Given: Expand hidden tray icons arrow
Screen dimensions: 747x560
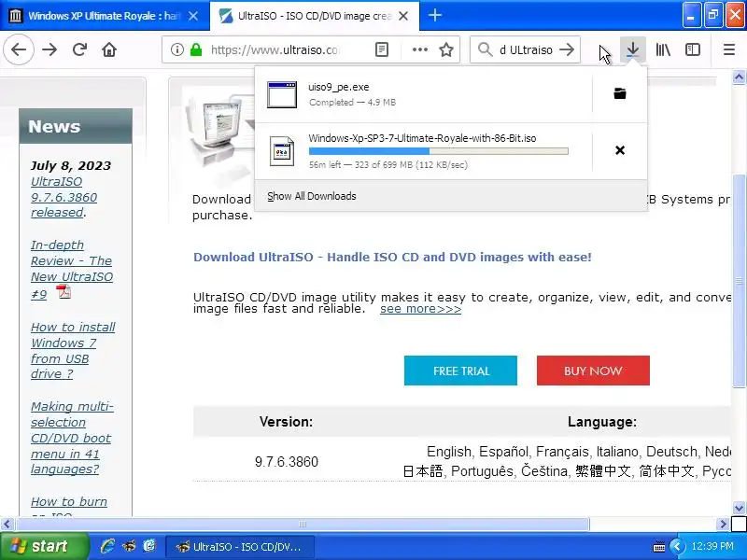Looking at the screenshot, I should pyautogui.click(x=676, y=546).
